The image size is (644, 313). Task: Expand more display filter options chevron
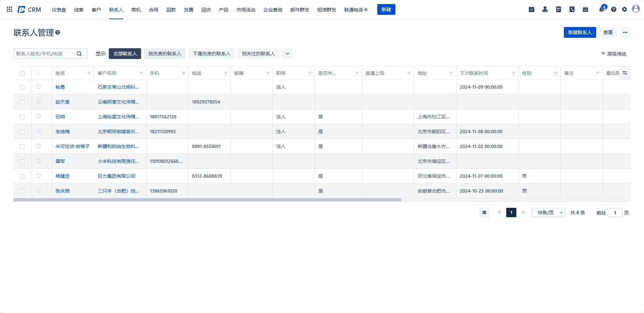click(x=287, y=54)
